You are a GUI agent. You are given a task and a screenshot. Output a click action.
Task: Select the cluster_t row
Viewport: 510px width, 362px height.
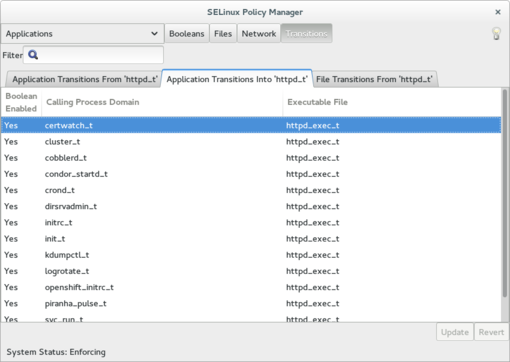click(251, 142)
